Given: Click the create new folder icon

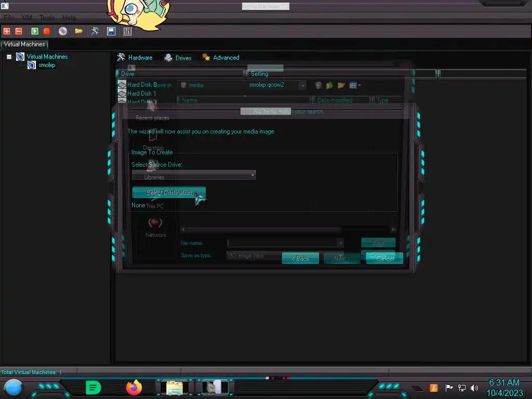Looking at the screenshot, I should tap(341, 86).
